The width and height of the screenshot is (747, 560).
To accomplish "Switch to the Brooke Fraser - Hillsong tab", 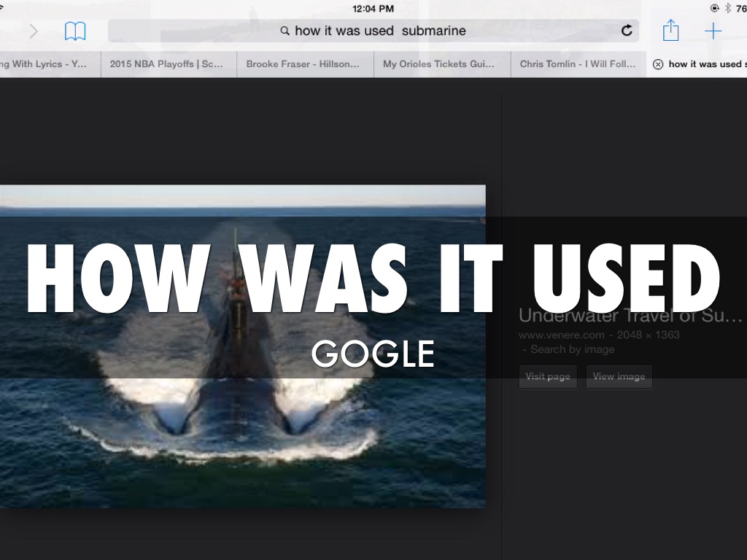I will (x=303, y=64).
